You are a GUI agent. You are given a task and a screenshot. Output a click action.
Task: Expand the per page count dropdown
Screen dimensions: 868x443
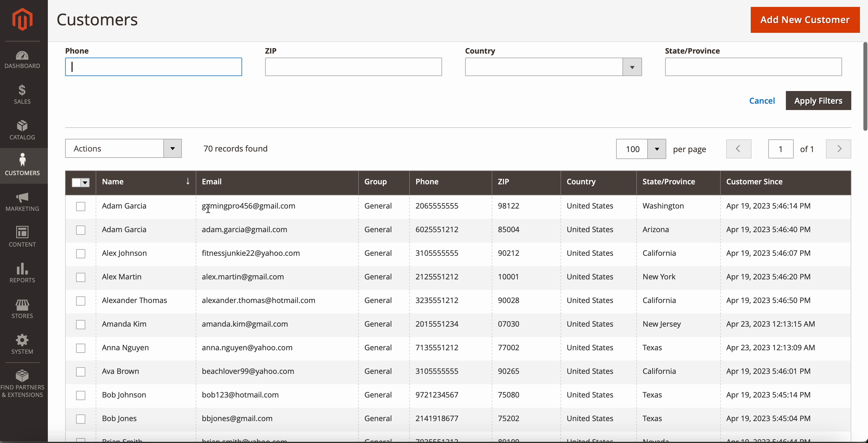656,149
